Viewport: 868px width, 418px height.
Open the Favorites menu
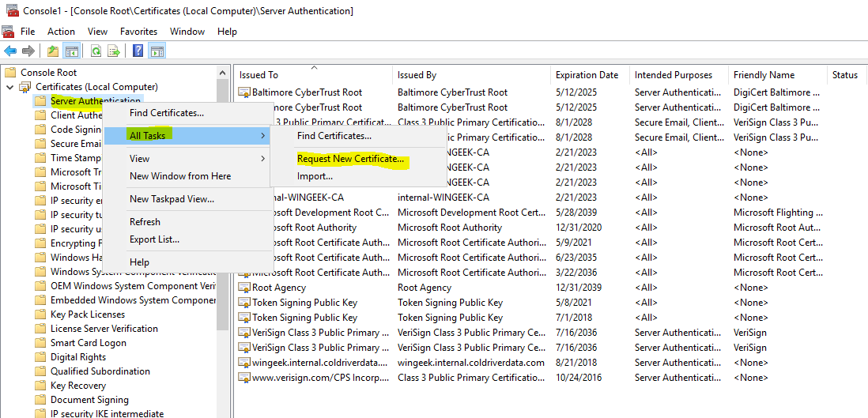[138, 32]
